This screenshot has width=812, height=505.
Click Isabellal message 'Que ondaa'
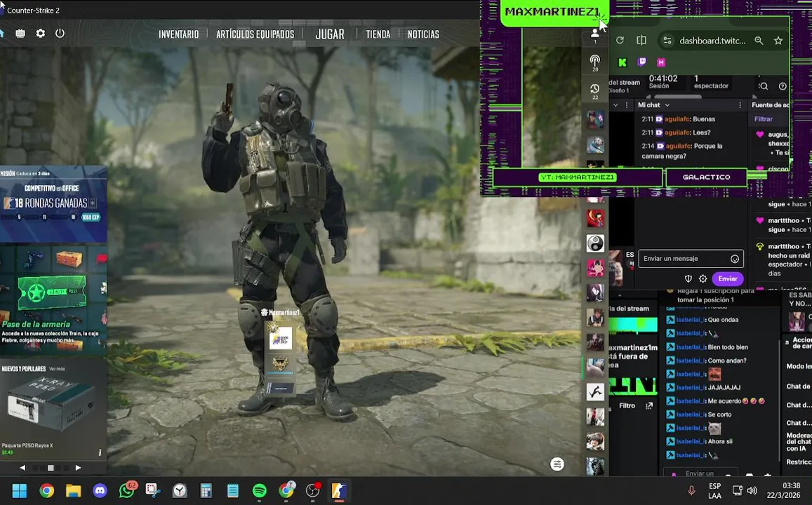pyautogui.click(x=703, y=320)
